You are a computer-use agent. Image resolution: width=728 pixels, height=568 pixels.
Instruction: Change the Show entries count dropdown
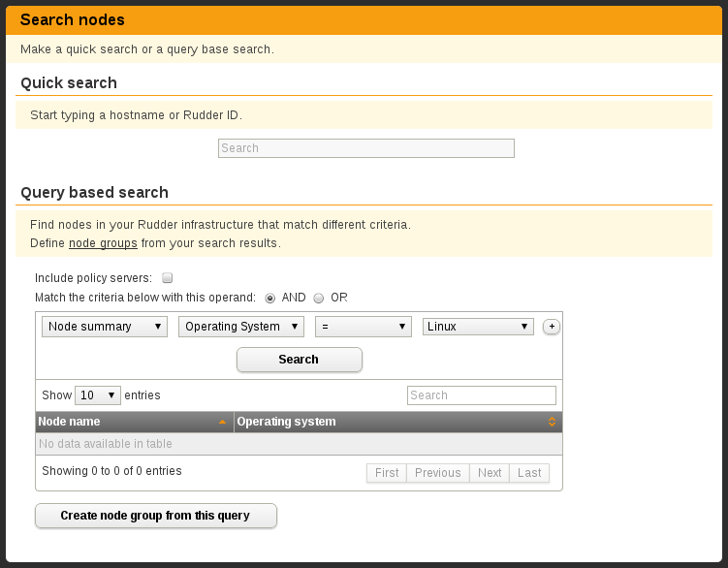pyautogui.click(x=98, y=395)
